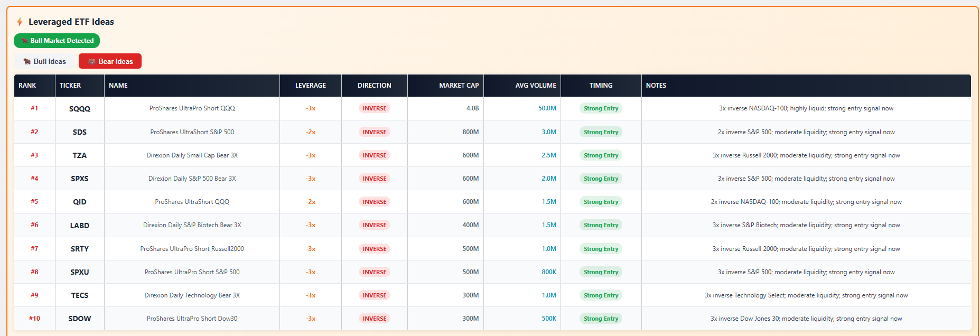
Task: Select the TZA ticker symbol
Action: (80, 155)
